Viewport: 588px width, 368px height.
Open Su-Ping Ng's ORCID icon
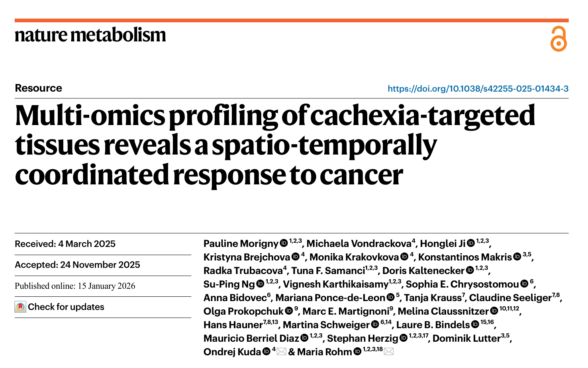[x=260, y=284]
